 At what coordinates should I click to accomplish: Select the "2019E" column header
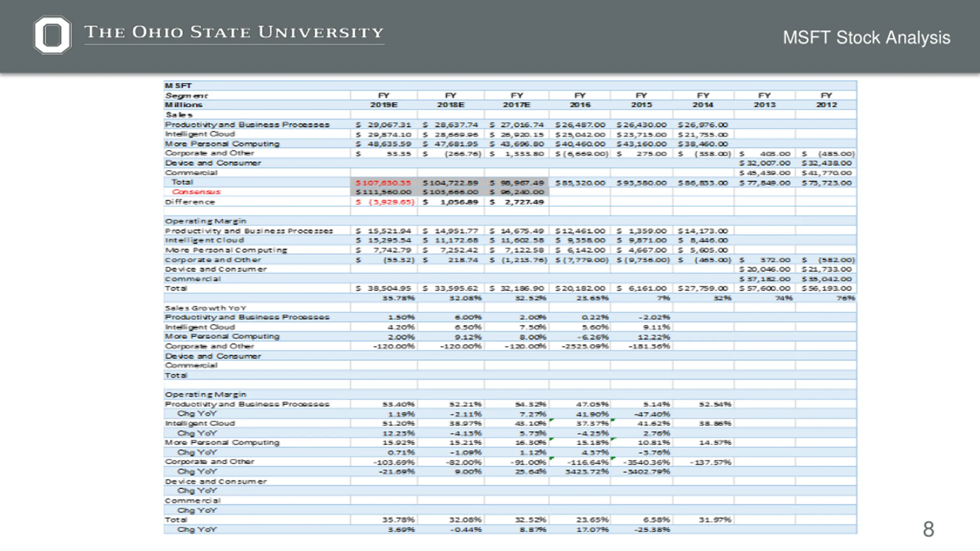pyautogui.click(x=384, y=104)
